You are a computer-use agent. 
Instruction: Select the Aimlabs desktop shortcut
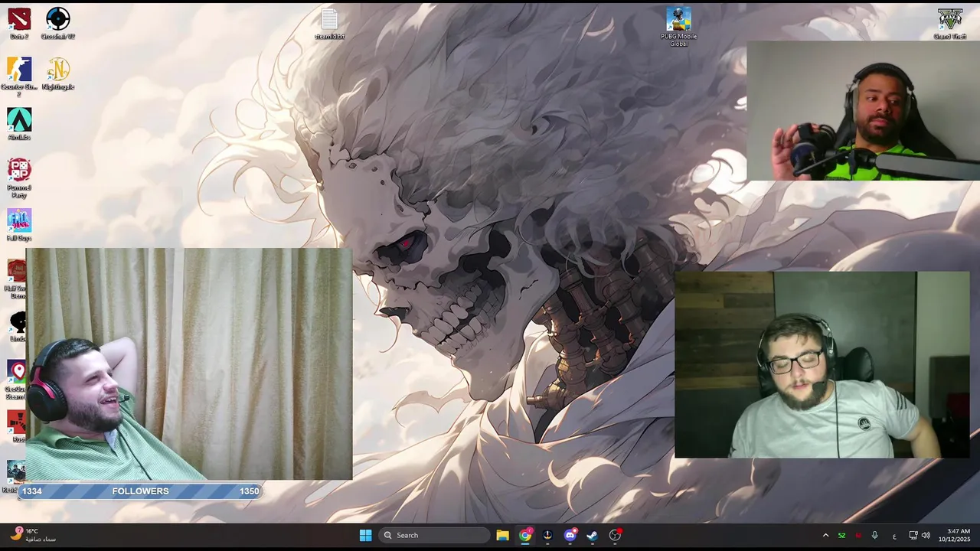coord(19,124)
